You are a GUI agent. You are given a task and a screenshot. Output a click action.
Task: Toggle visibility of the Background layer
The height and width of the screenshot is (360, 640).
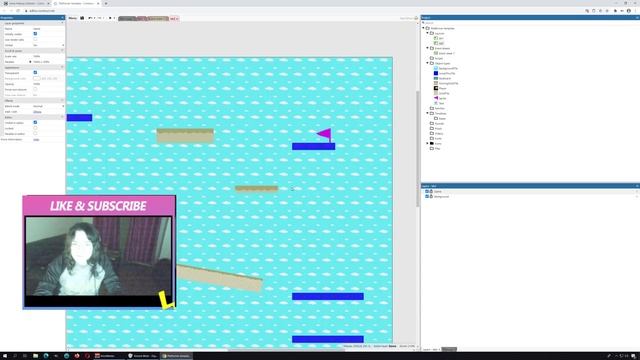click(x=427, y=196)
